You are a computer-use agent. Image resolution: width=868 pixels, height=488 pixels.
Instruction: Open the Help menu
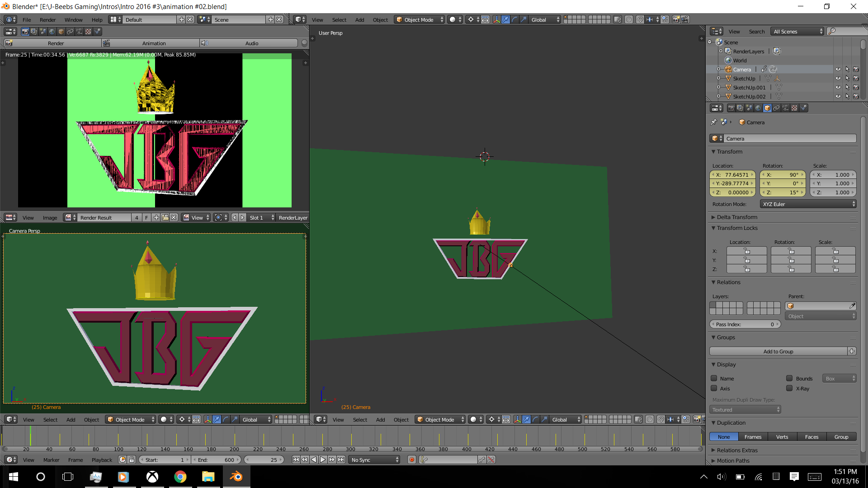(x=97, y=19)
